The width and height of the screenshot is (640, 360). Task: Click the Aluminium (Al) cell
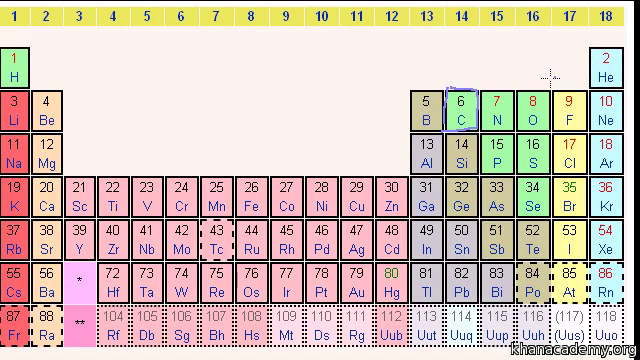tap(427, 154)
